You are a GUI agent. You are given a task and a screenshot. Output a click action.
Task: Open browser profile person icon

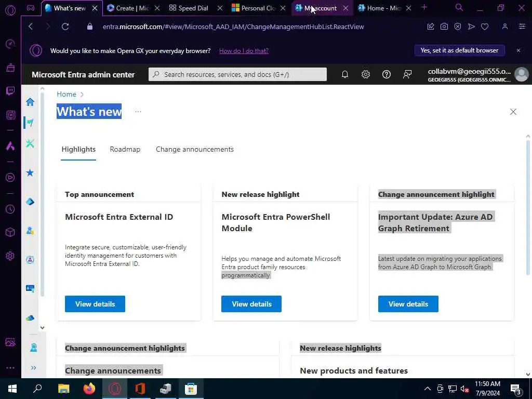click(505, 26)
